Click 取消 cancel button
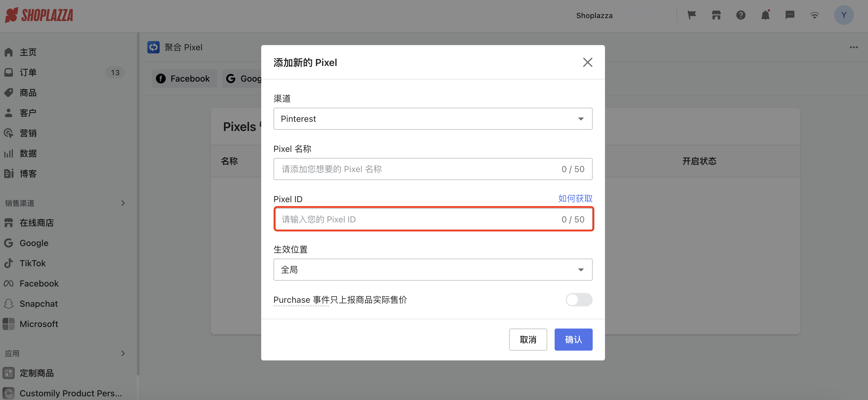This screenshot has height=400, width=868. pos(528,339)
